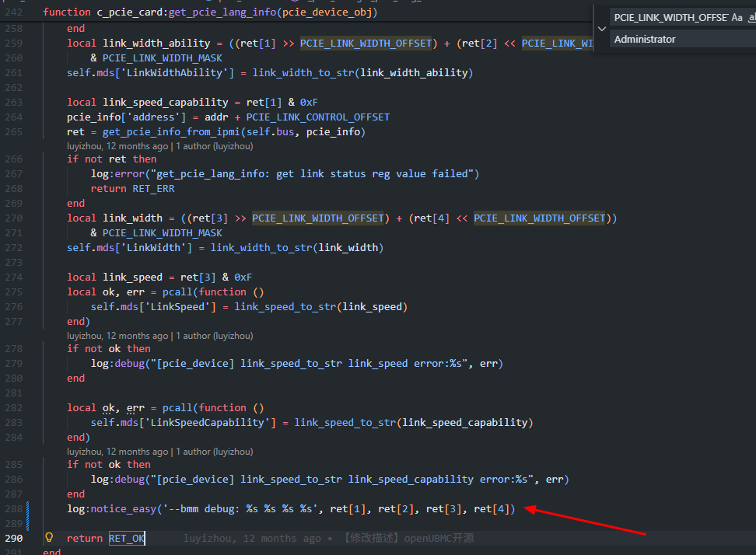The height and width of the screenshot is (555, 756).
Task: Click "luyizhou, 12 months ago" above line 285
Action: [117, 452]
